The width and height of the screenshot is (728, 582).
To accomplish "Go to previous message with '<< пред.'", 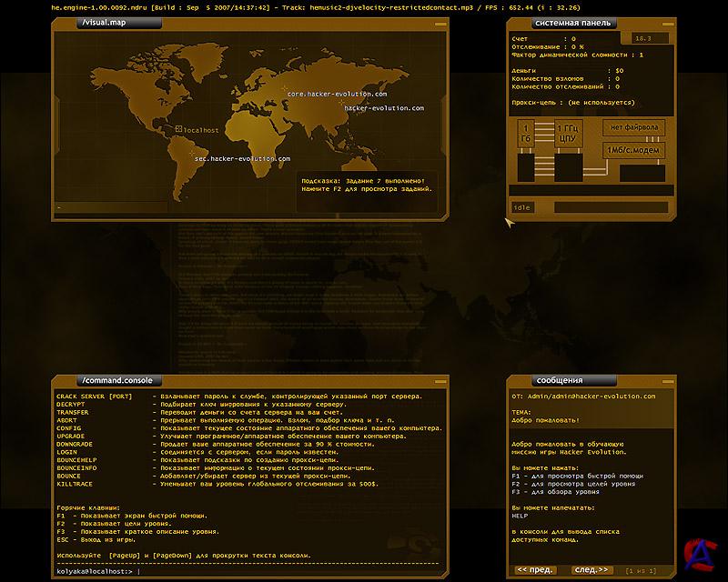I will (x=534, y=569).
